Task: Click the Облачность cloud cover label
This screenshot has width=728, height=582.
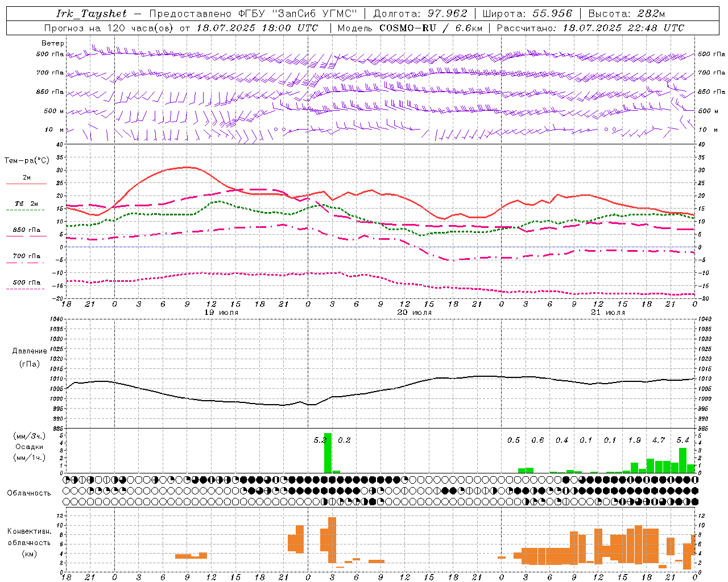Action: coord(29,493)
